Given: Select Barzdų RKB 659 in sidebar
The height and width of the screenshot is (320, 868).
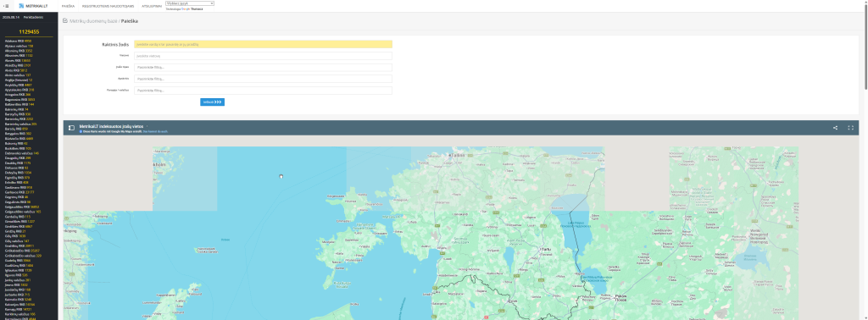Looking at the screenshot, I should tap(16, 129).
